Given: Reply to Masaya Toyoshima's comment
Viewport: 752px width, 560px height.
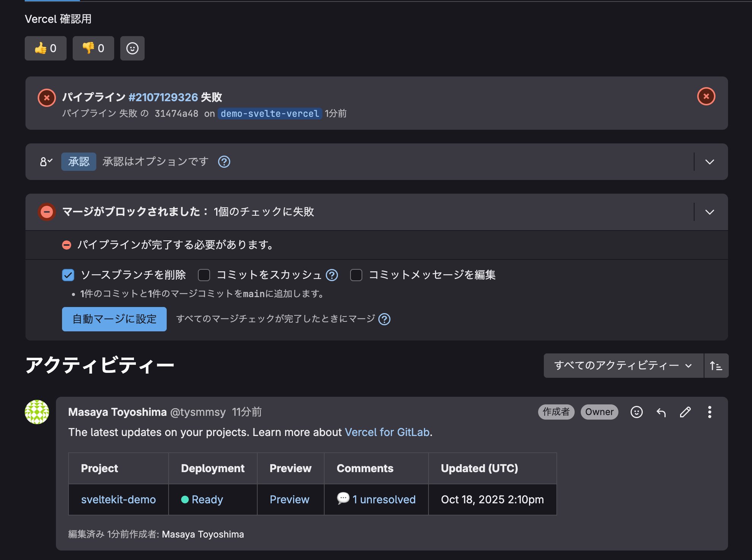Looking at the screenshot, I should click(x=661, y=412).
